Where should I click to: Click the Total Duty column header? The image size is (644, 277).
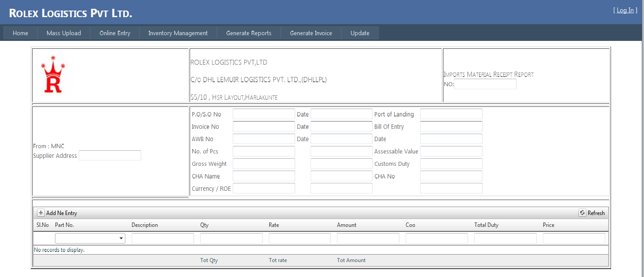tap(487, 225)
